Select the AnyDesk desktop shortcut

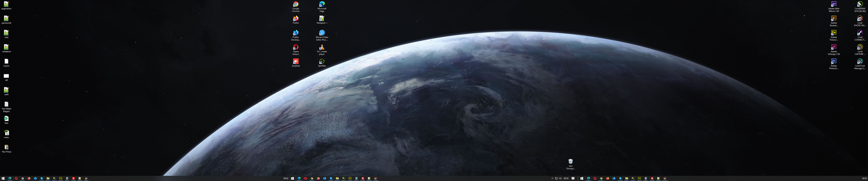point(296,63)
